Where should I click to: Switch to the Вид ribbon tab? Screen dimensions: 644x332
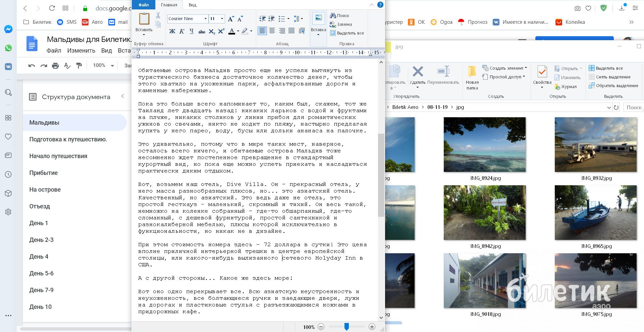pos(192,5)
